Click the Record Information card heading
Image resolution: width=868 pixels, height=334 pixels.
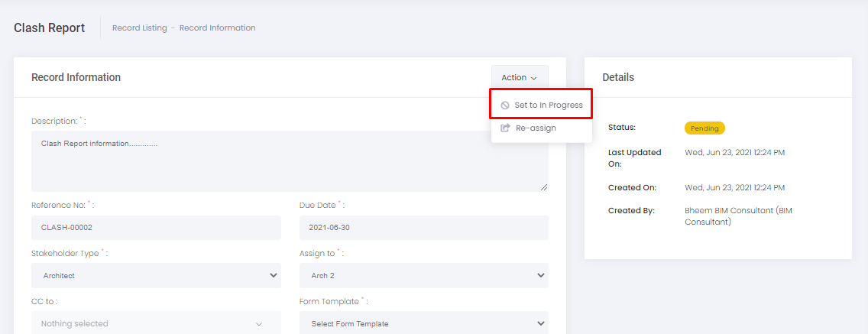[76, 77]
